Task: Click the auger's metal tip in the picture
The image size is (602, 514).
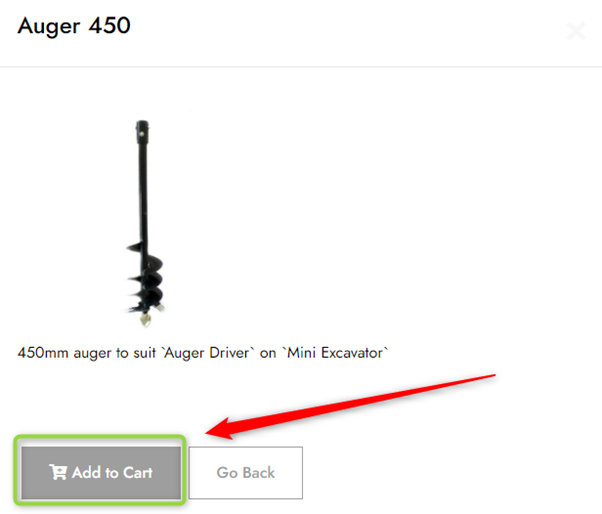Action: (x=146, y=320)
